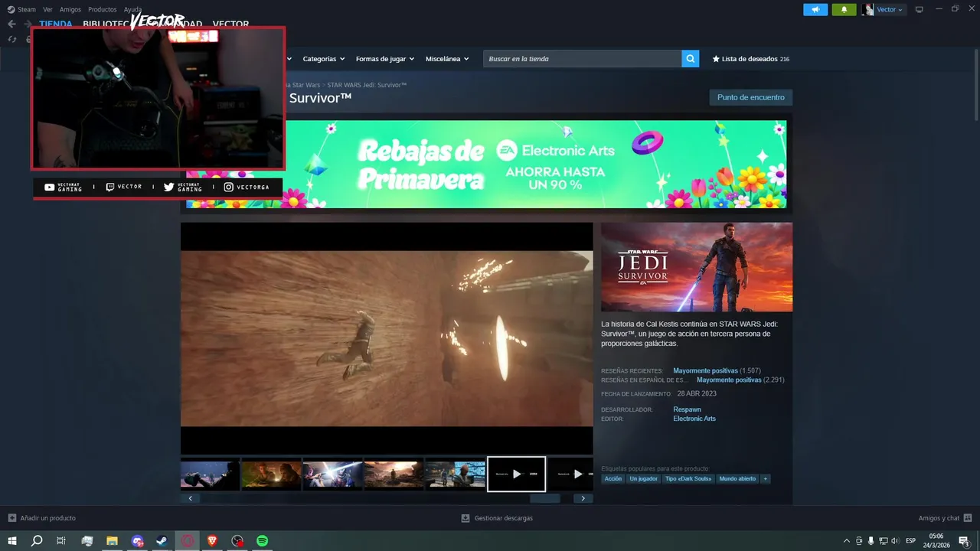Viewport: 980px width, 551px height.
Task: Open the OBS recording taskbar icon
Action: point(237,541)
